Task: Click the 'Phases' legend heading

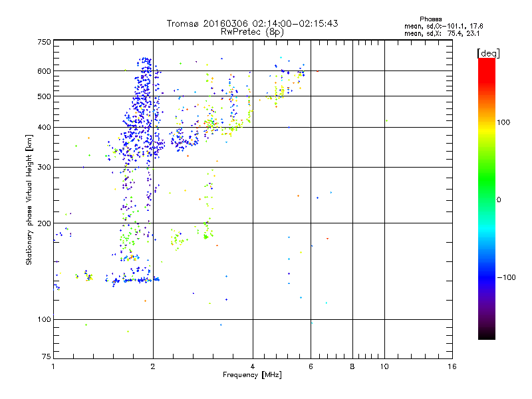Action: 430,19
